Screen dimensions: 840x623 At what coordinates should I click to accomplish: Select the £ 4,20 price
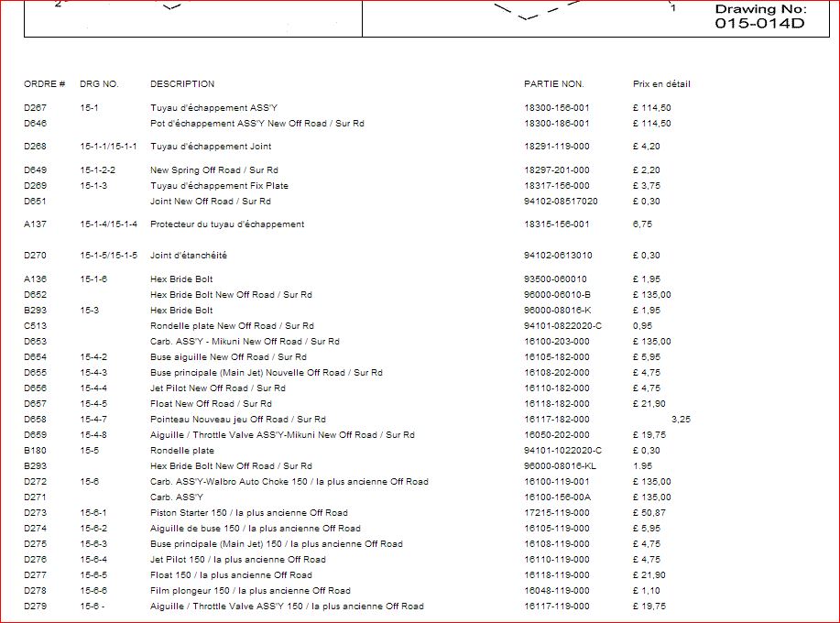click(646, 147)
